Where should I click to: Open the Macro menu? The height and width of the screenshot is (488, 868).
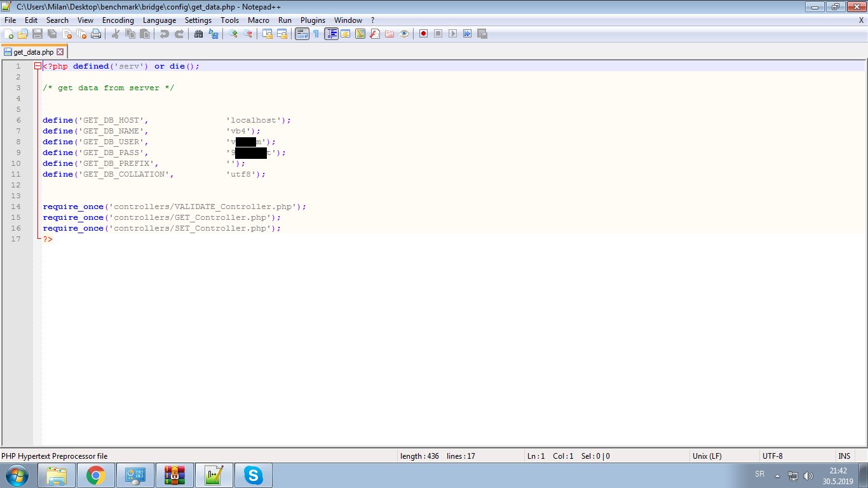[x=259, y=20]
